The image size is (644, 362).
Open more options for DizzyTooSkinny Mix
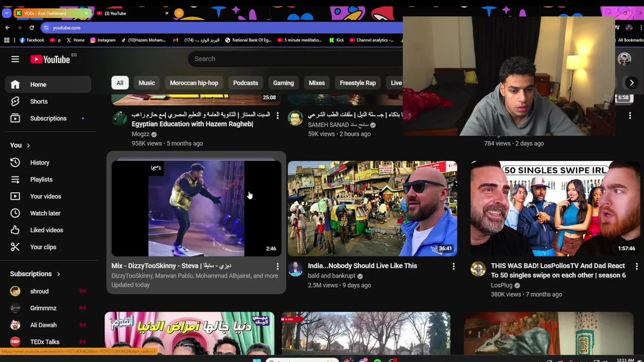point(277,266)
